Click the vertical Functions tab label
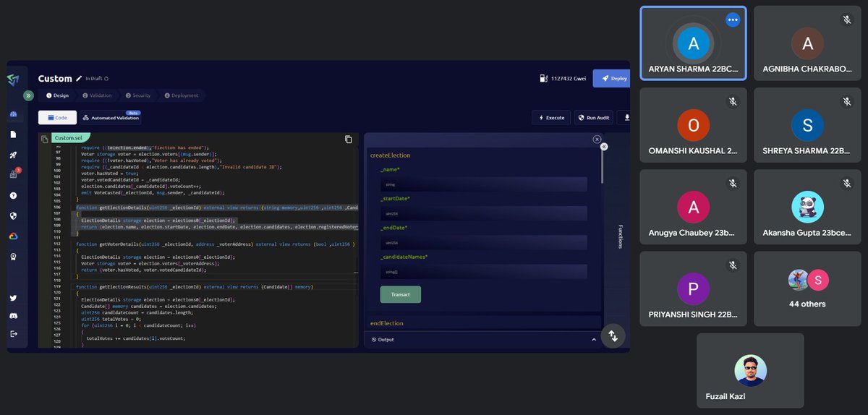 pos(620,236)
